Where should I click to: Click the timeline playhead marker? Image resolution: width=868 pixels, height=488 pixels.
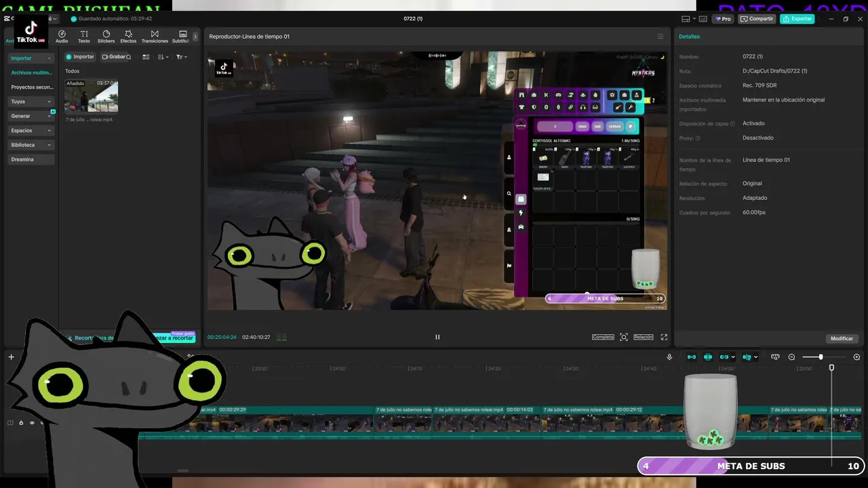pyautogui.click(x=831, y=367)
